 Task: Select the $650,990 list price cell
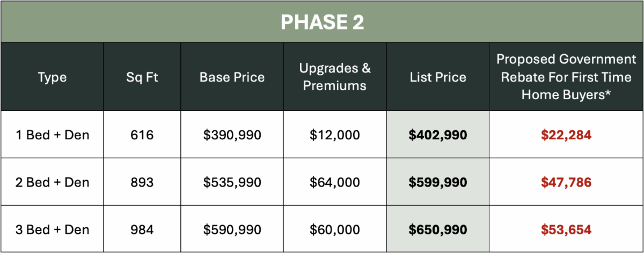click(438, 229)
